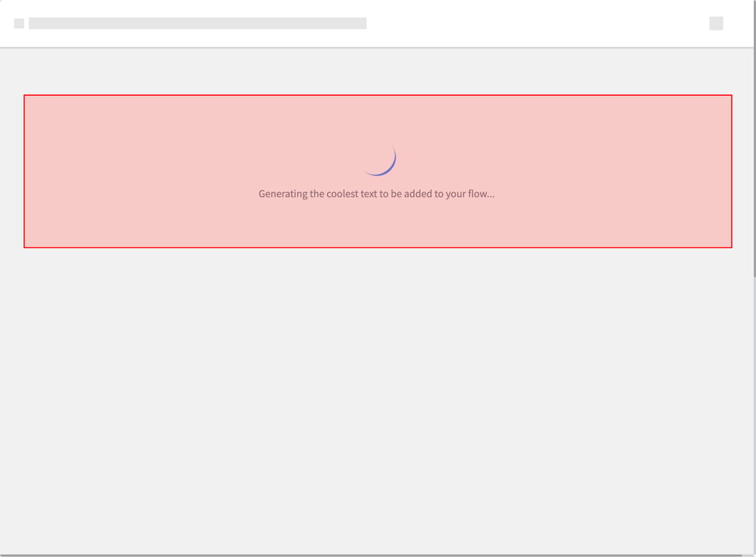The width and height of the screenshot is (756, 557).
Task: Click the horizontal scrollbar track's right end
Action: coord(748,556)
